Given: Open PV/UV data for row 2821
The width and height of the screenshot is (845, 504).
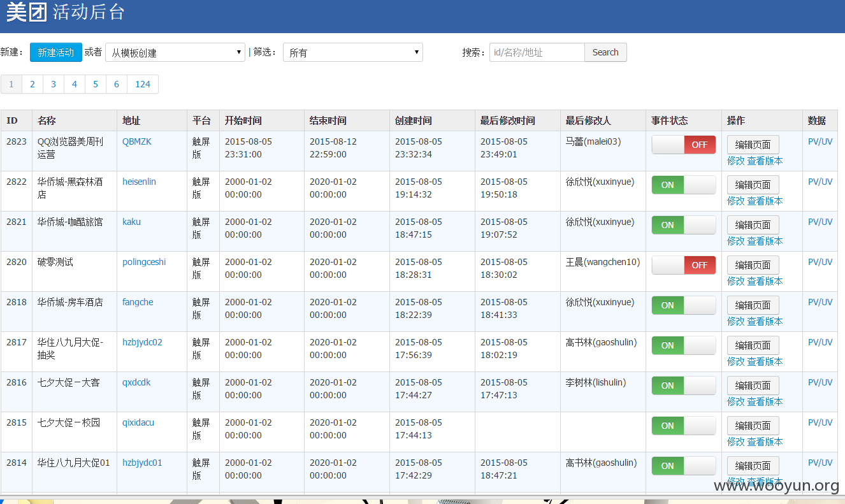Looking at the screenshot, I should 820,222.
